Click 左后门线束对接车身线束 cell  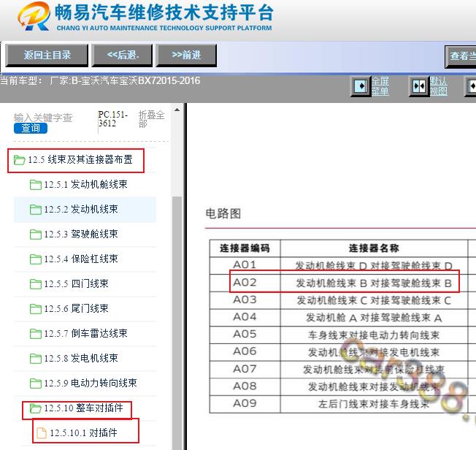pos(374,404)
